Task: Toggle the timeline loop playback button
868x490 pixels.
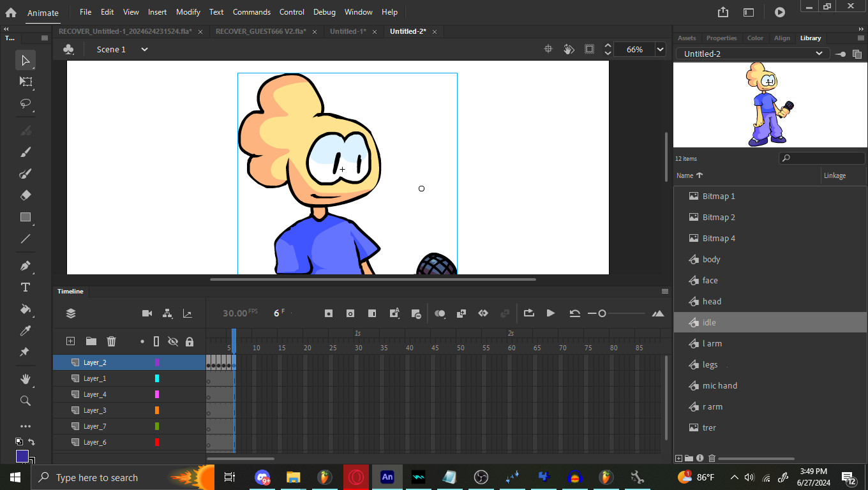Action: [528, 313]
